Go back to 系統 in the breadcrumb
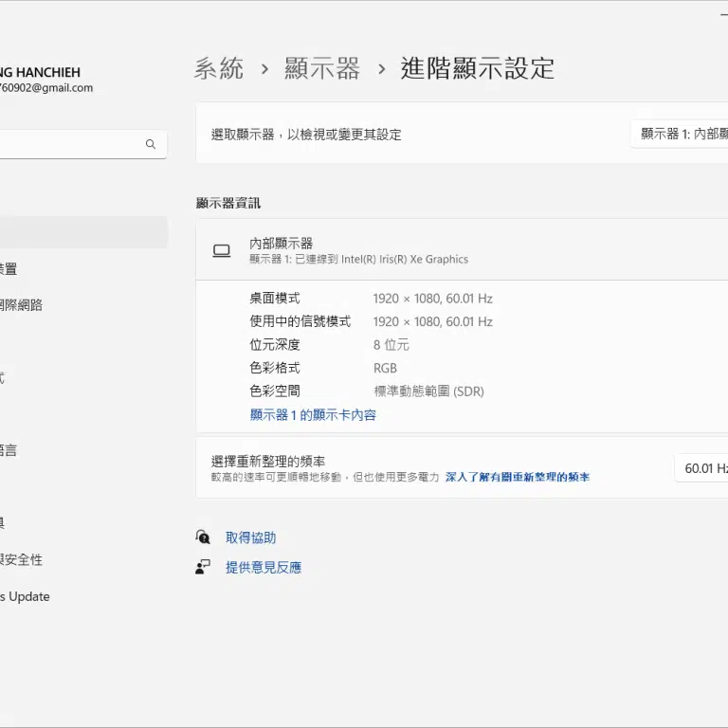The width and height of the screenshot is (728, 728). (219, 69)
